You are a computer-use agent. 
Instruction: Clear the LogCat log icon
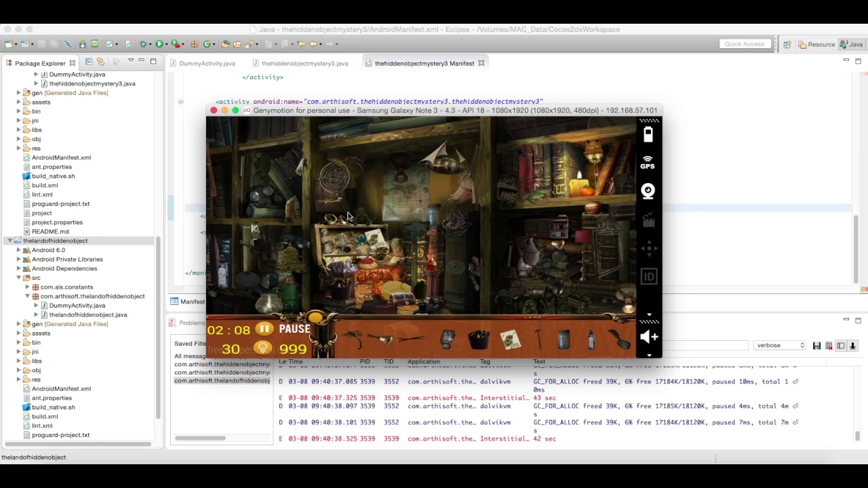(829, 346)
